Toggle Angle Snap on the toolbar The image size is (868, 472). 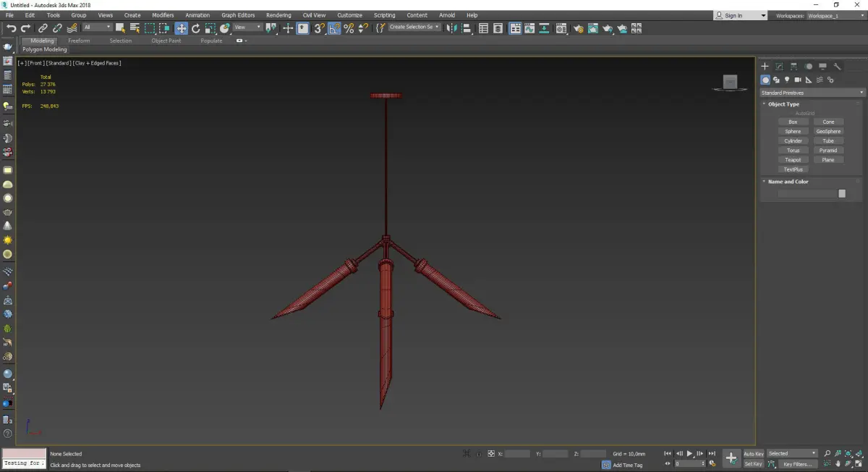(x=334, y=28)
